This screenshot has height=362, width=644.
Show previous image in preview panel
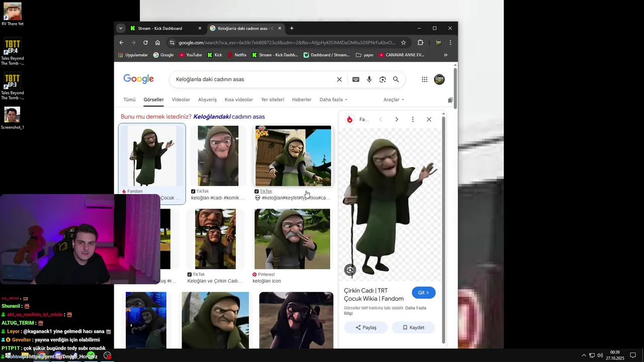point(381,119)
